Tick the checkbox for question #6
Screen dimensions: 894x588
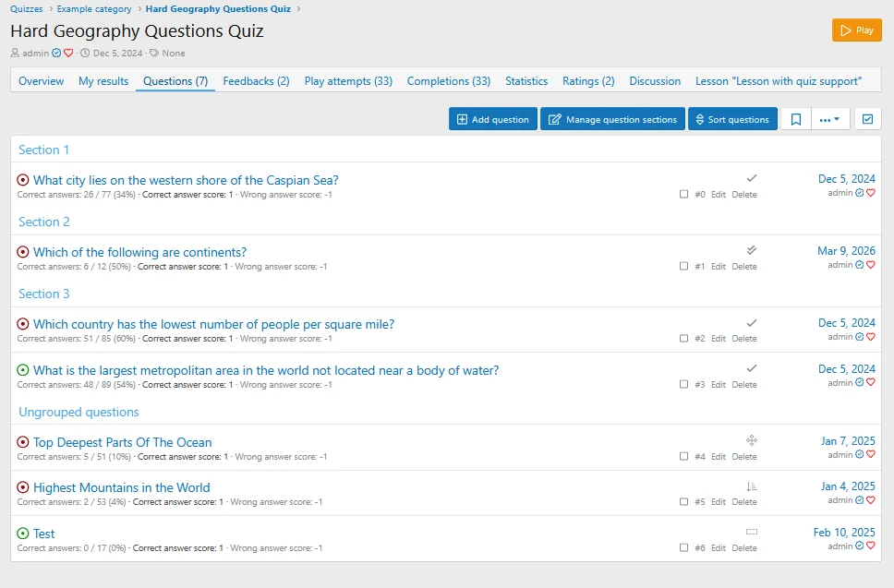(683, 547)
